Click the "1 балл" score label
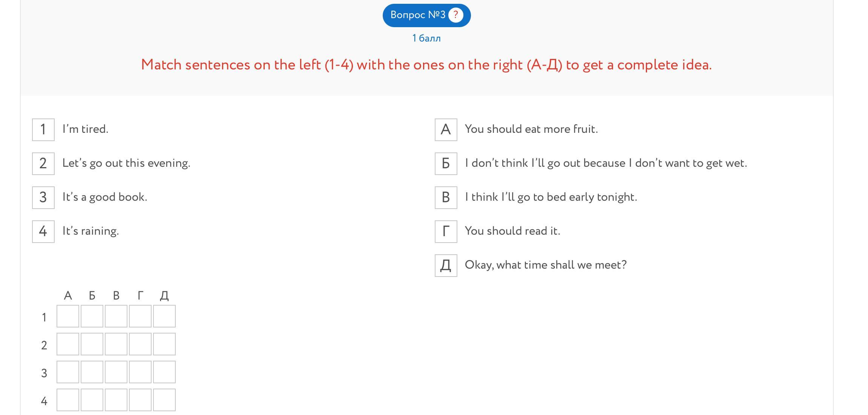 pyautogui.click(x=426, y=38)
